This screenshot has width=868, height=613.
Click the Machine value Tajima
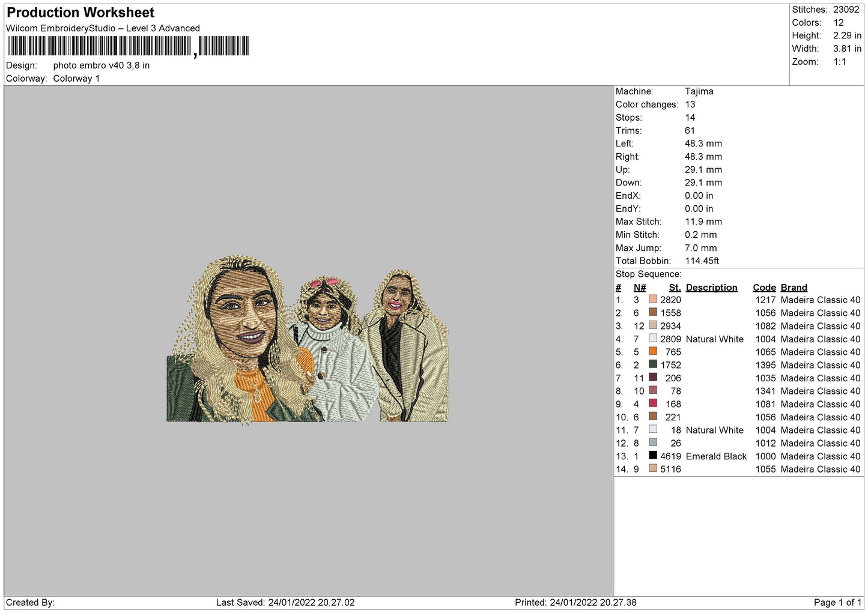[x=699, y=91]
